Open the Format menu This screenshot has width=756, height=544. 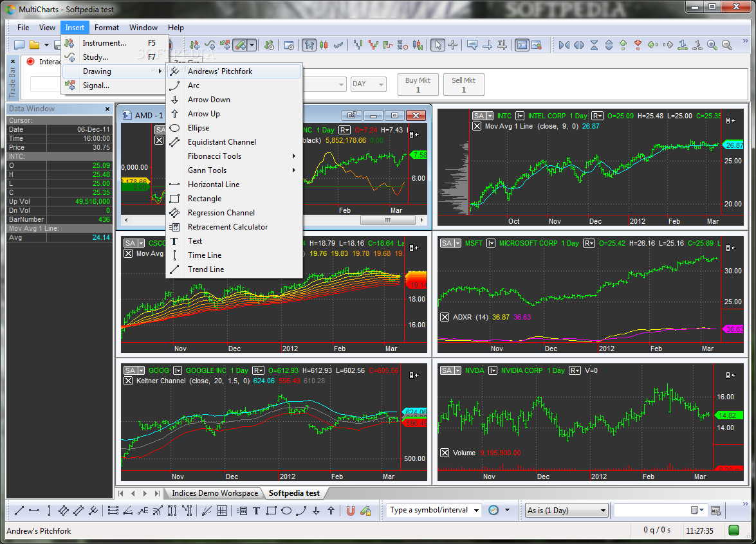coord(107,28)
